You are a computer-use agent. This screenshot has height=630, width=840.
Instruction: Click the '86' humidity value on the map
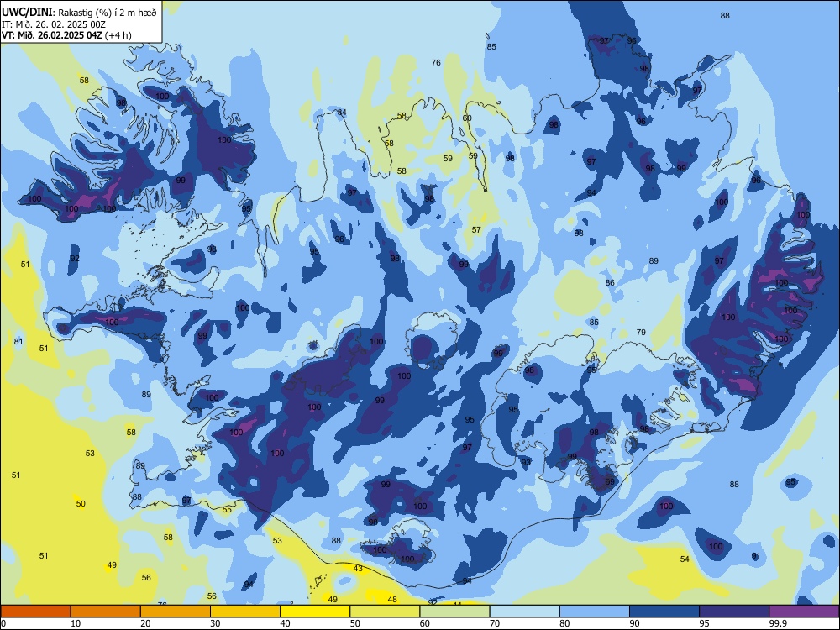pyautogui.click(x=610, y=283)
